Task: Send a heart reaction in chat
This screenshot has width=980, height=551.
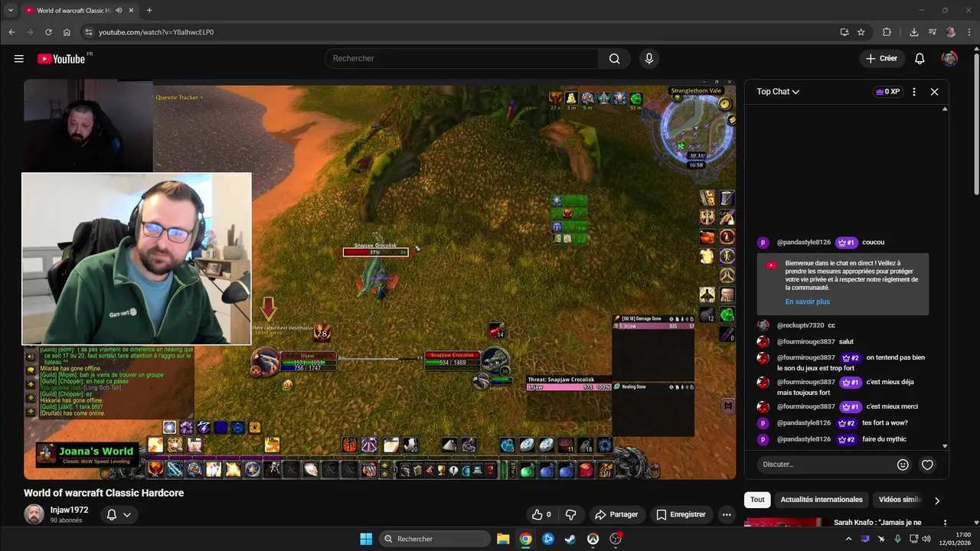Action: (927, 465)
